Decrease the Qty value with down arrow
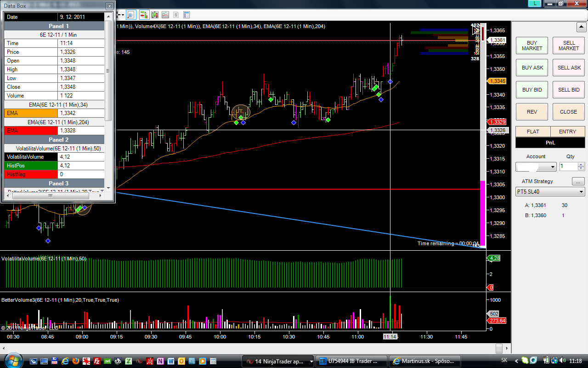The width and height of the screenshot is (588, 368). (x=582, y=169)
